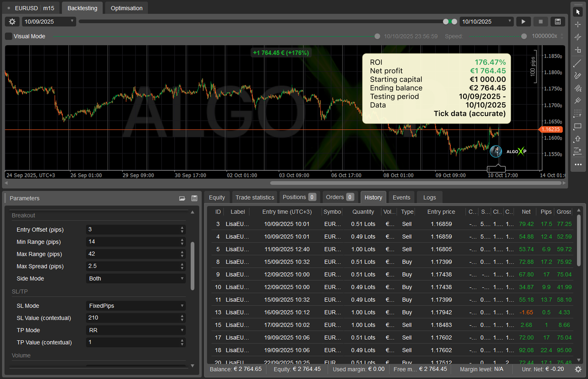
Task: Click the Entry Offset (pips) value field
Action: (x=133, y=229)
